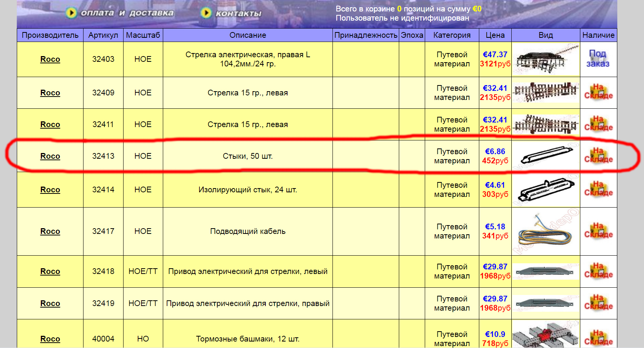Click the На складе icon for 32419
Image resolution: width=644 pixels, height=348 pixels.
click(598, 303)
